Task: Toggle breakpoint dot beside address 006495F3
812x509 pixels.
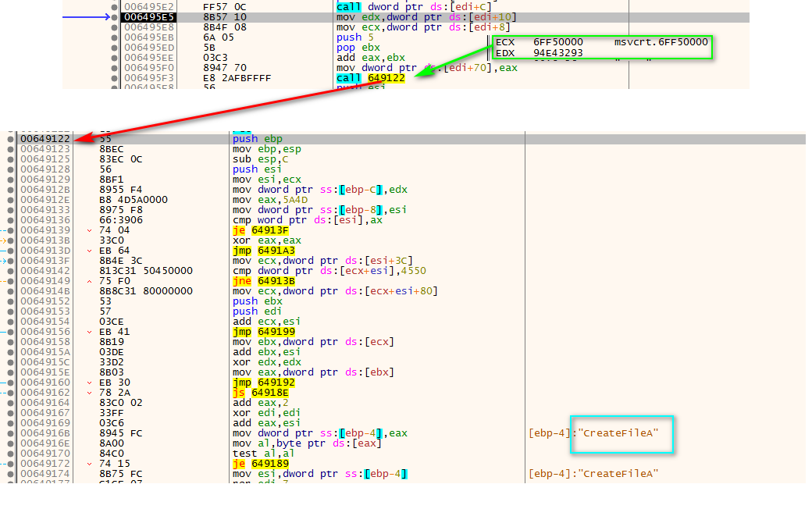Action: click(x=115, y=78)
